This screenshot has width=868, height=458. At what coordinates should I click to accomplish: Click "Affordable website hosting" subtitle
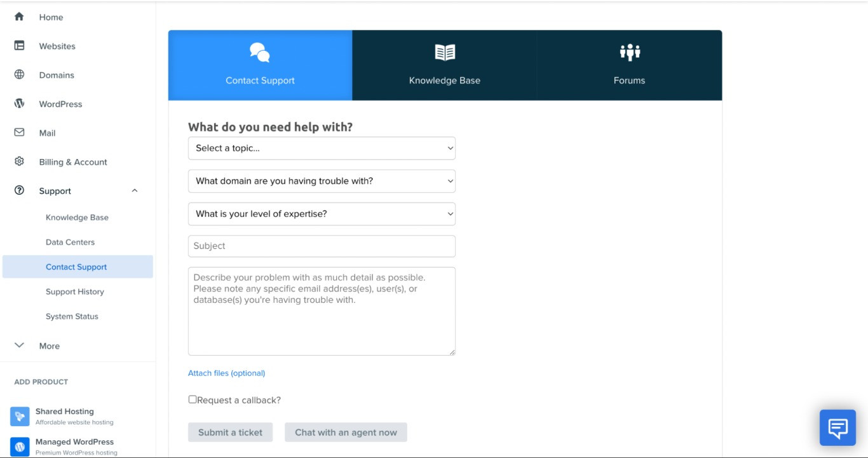click(x=74, y=422)
